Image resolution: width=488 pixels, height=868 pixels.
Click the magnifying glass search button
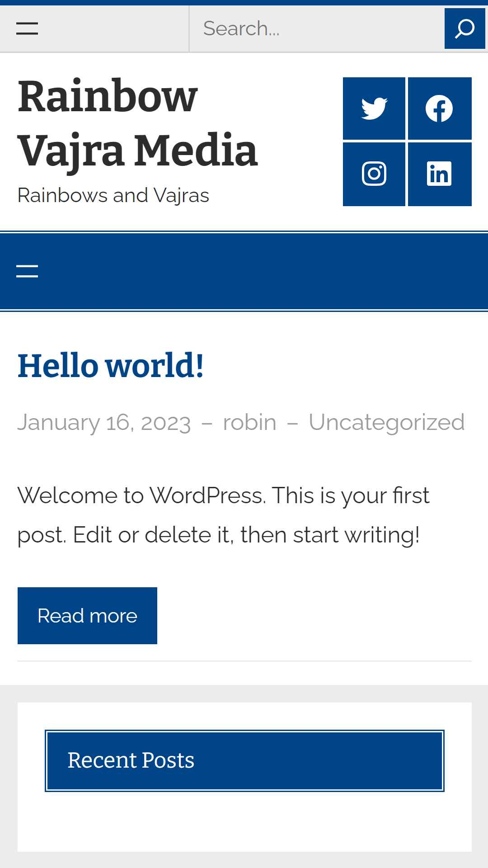[x=465, y=28]
